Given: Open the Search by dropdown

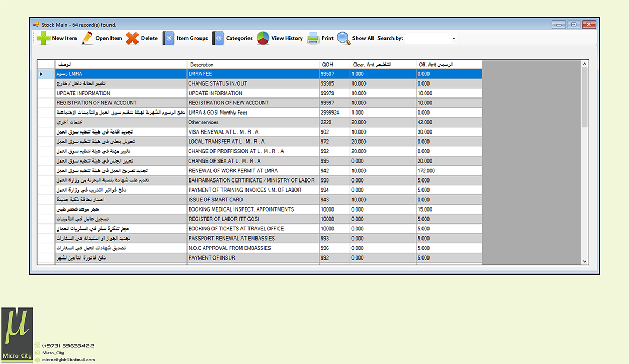Looking at the screenshot, I should point(454,38).
